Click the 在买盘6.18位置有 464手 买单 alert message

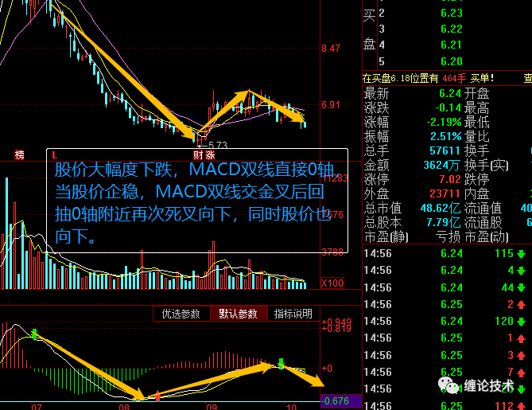click(x=428, y=79)
